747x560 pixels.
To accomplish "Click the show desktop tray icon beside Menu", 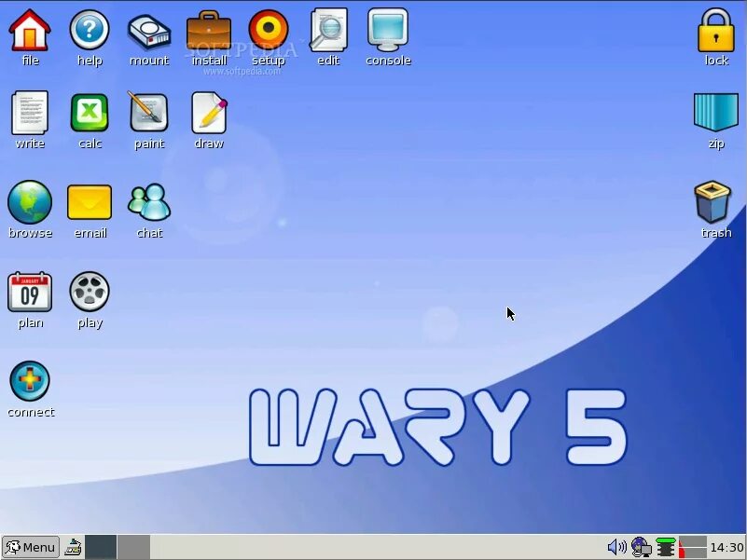I will 73,547.
